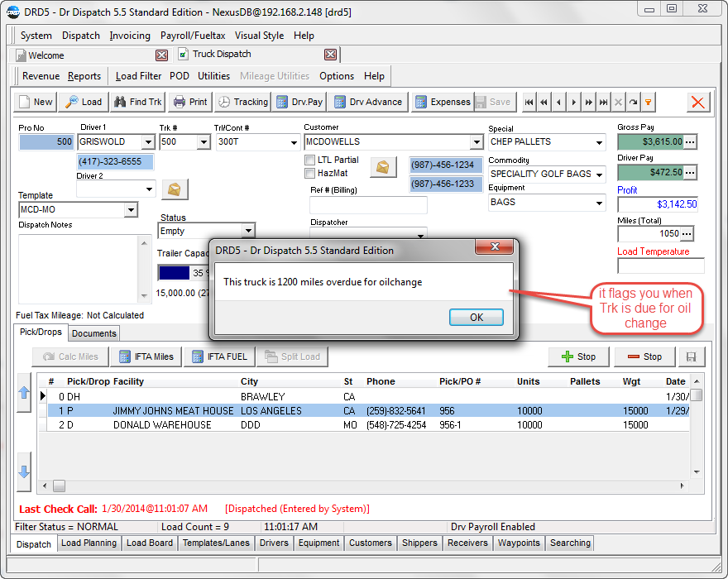
Task: Expand the Customer MCDOWELLS dropdown
Action: (x=477, y=141)
